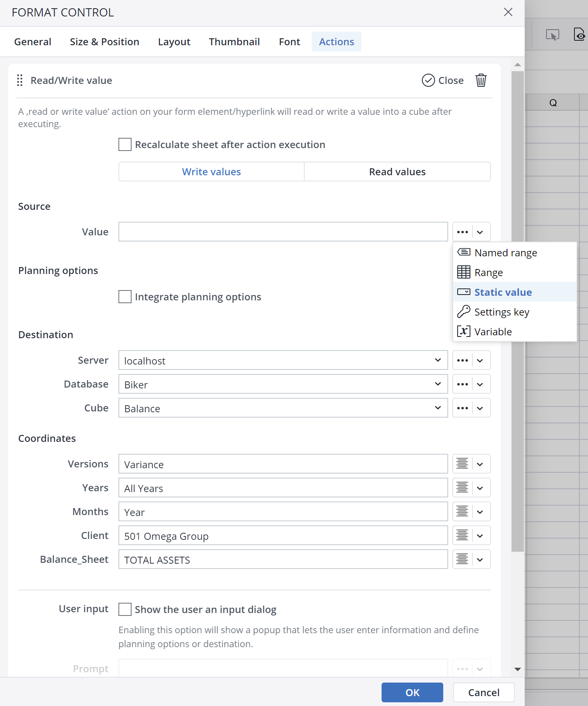This screenshot has width=588, height=706.
Task: Click Close on the Read/Write value action
Action: pos(443,80)
